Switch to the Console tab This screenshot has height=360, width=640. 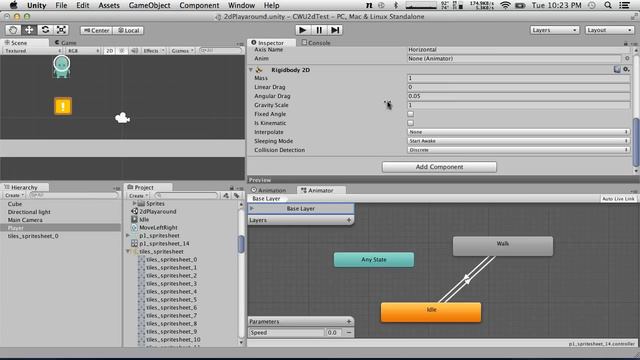click(x=316, y=42)
